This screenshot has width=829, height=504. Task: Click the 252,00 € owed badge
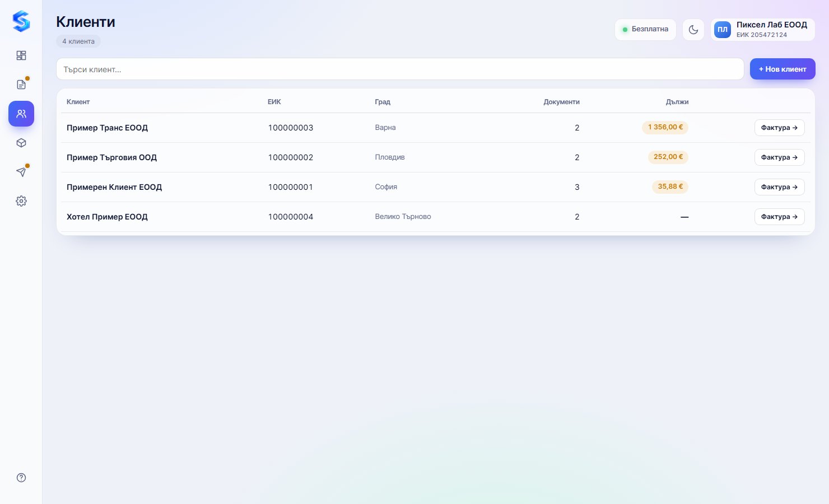tap(668, 157)
